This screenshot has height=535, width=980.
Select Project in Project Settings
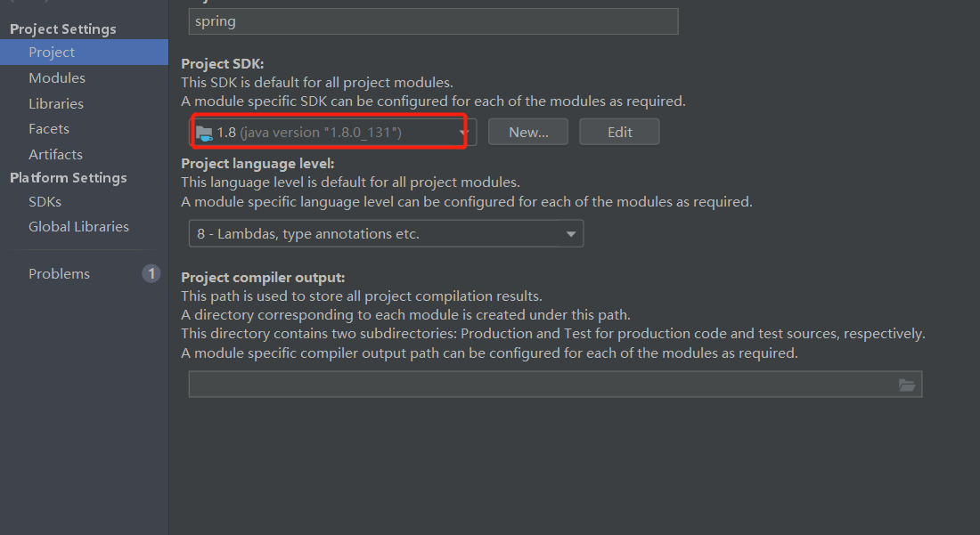coord(84,52)
